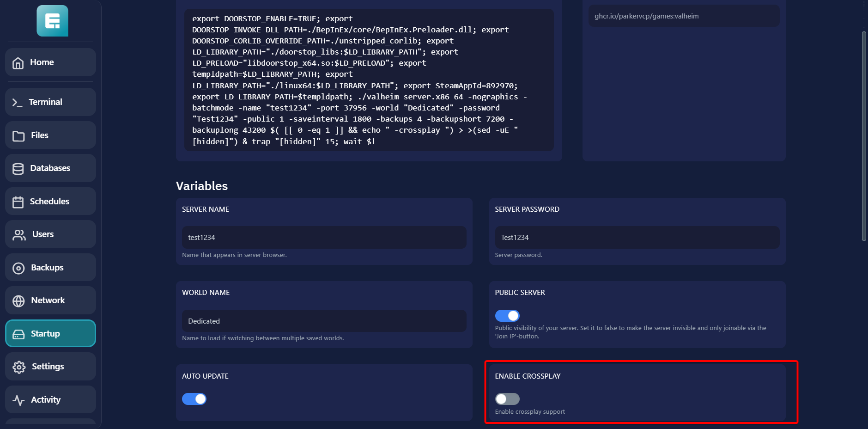
Task: Enable the Crossplay support toggle
Action: pos(507,399)
